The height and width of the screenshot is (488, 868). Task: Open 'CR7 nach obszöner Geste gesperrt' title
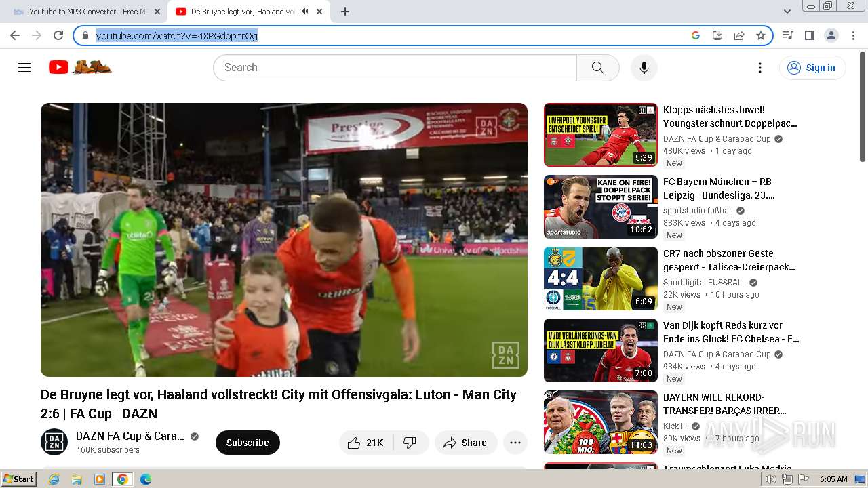tap(729, 260)
